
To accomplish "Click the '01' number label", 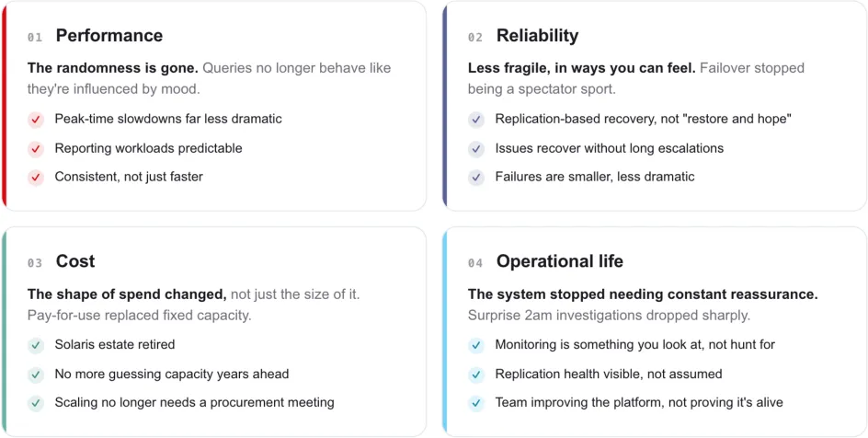I will tap(35, 38).
